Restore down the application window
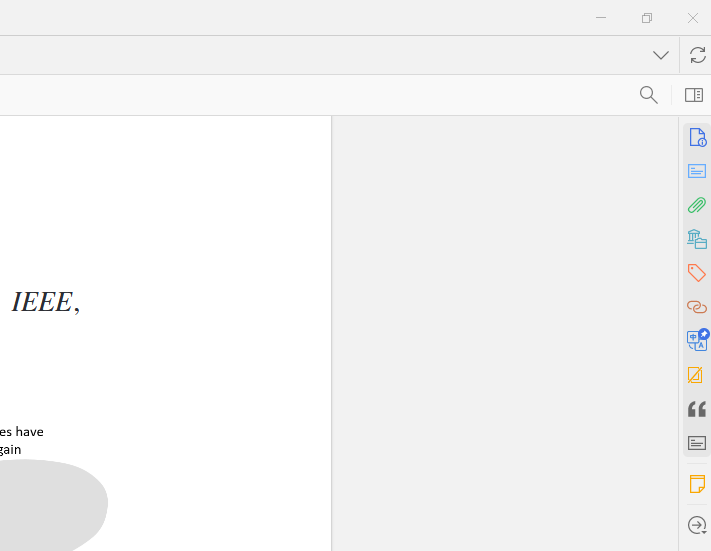The image size is (711, 551). 647,18
